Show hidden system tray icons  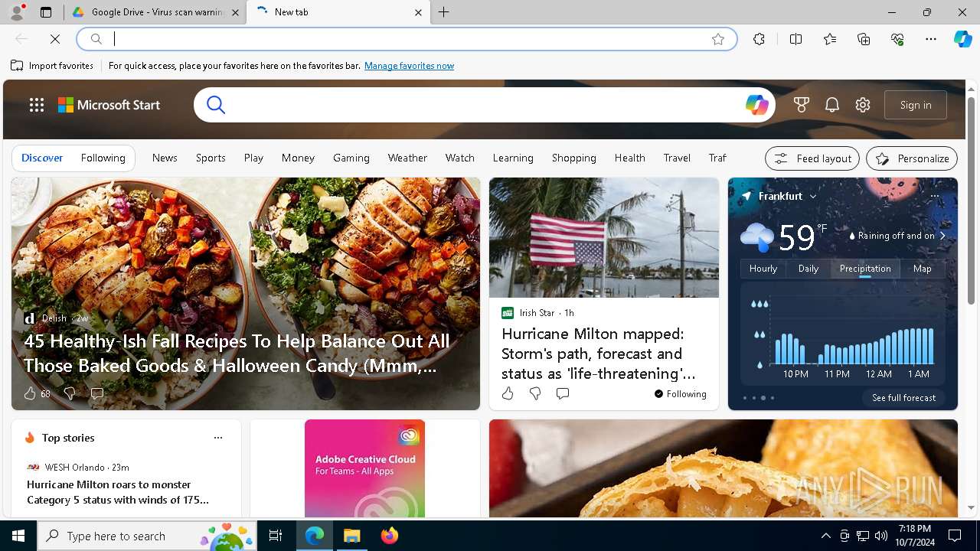[x=825, y=536]
